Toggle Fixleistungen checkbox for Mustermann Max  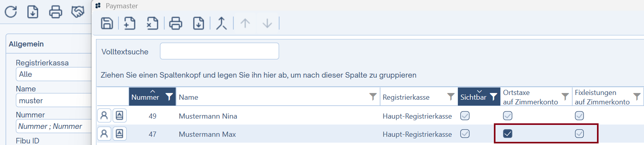pos(579,134)
